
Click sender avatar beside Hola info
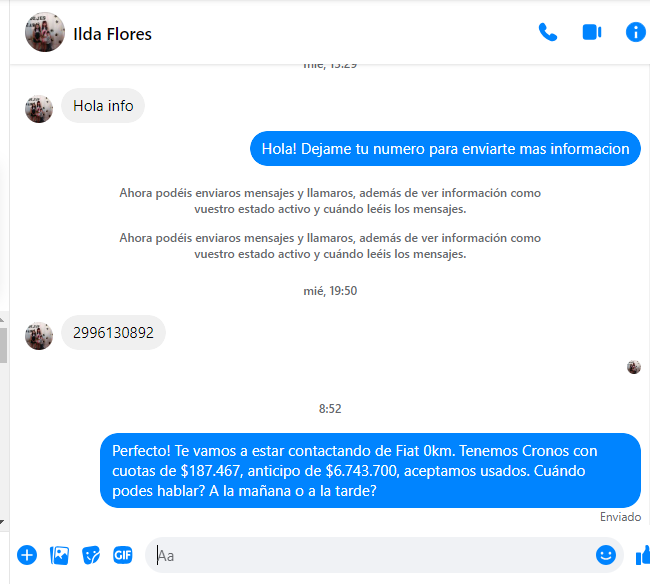[39, 109]
